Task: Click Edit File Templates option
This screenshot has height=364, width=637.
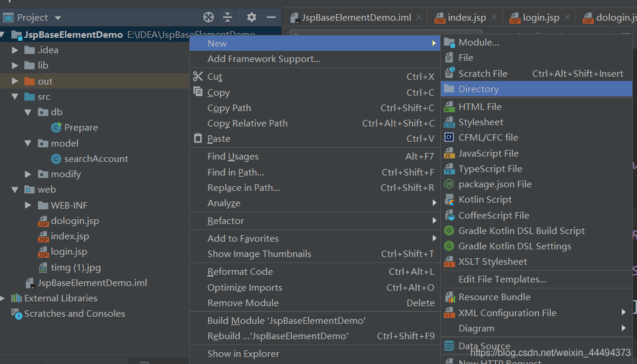Action: tap(537, 279)
